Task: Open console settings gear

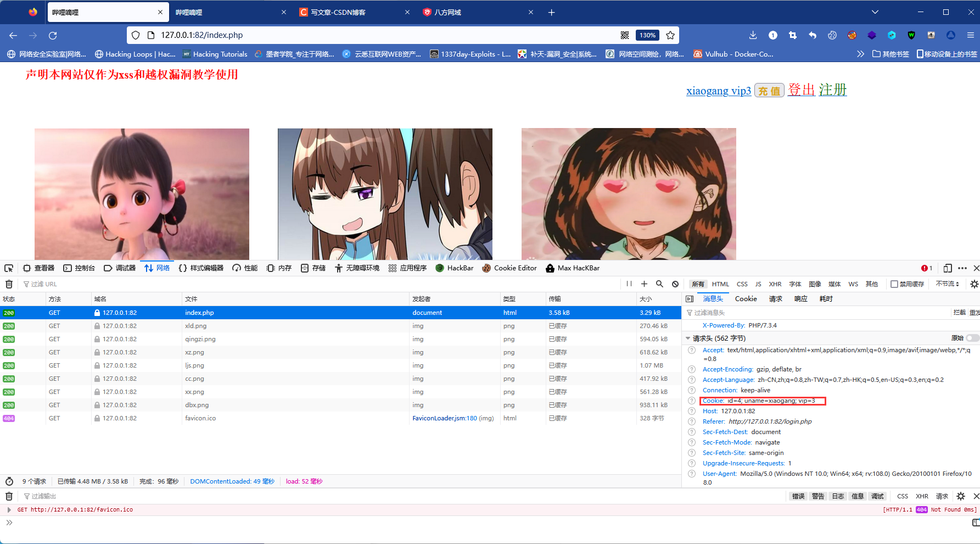Action: point(961,496)
